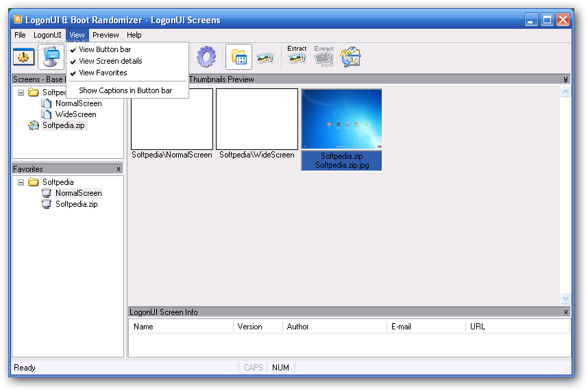
Task: Click the Softpedia.zip archive icon in Screens tree
Action: 34,125
